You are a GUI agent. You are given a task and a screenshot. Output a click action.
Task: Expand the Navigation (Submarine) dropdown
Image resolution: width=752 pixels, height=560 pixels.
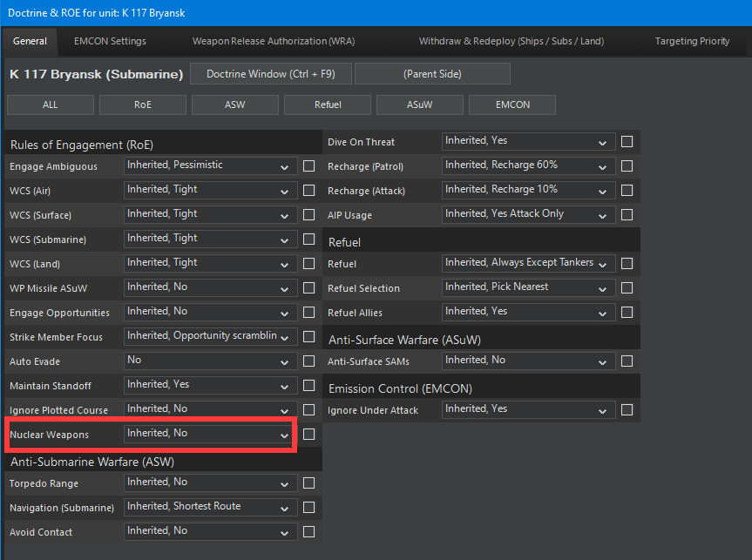coord(209,507)
